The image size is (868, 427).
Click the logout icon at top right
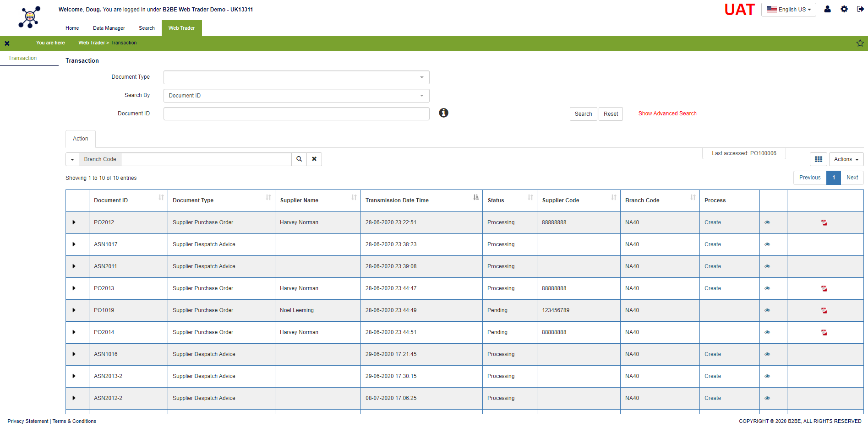(861, 9)
